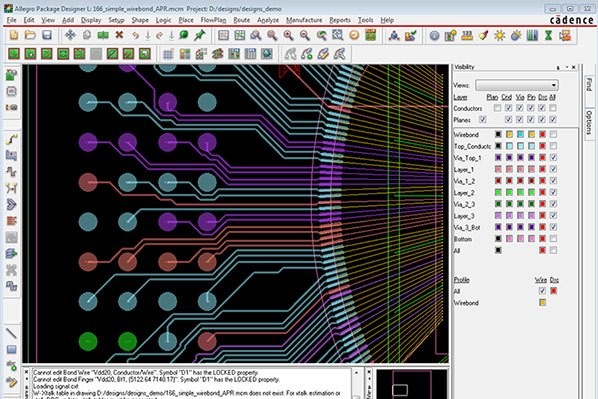Screen dimensions: 598x399
Task: Open the Views dropdown
Action: [517, 85]
